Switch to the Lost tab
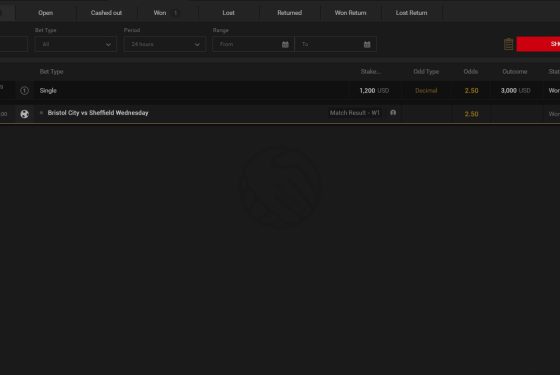 pyautogui.click(x=228, y=13)
